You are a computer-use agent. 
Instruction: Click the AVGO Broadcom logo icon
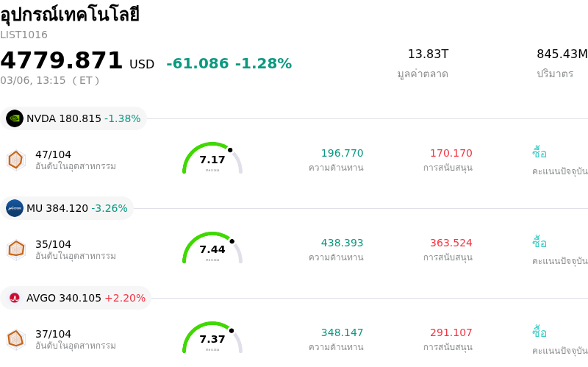(x=15, y=298)
